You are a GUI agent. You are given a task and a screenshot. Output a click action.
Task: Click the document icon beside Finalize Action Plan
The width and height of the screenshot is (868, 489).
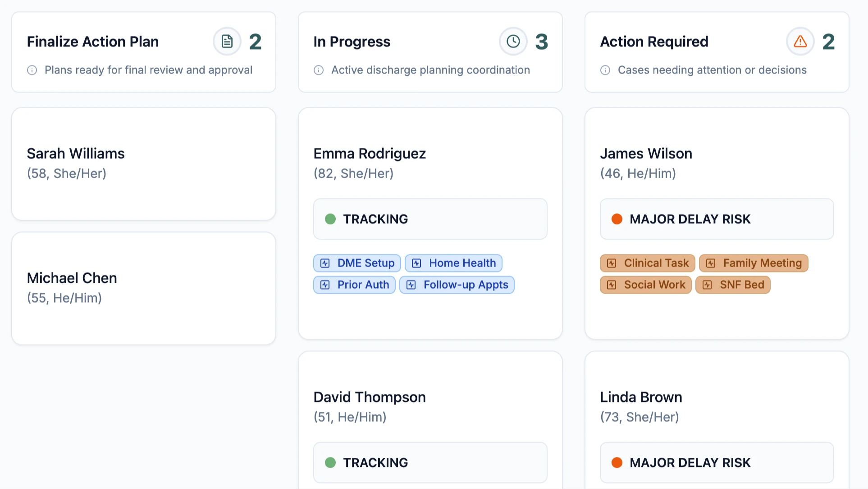click(227, 42)
